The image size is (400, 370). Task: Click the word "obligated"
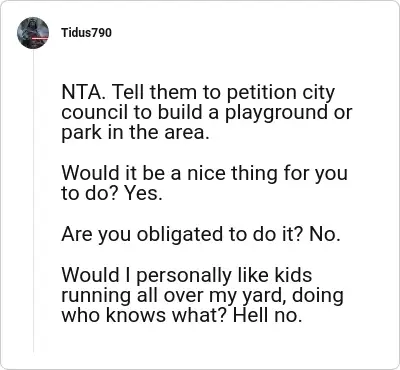pos(180,235)
